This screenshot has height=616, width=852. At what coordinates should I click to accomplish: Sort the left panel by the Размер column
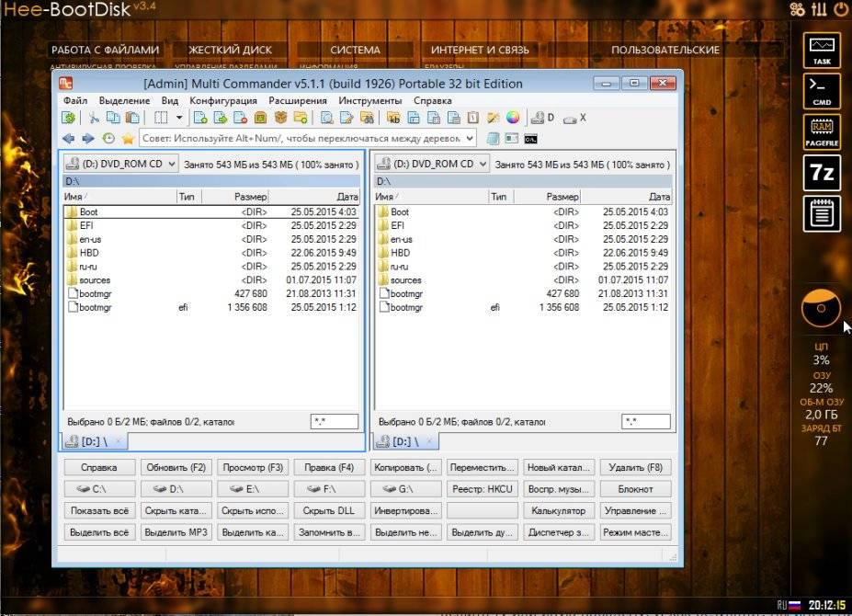pyautogui.click(x=235, y=196)
